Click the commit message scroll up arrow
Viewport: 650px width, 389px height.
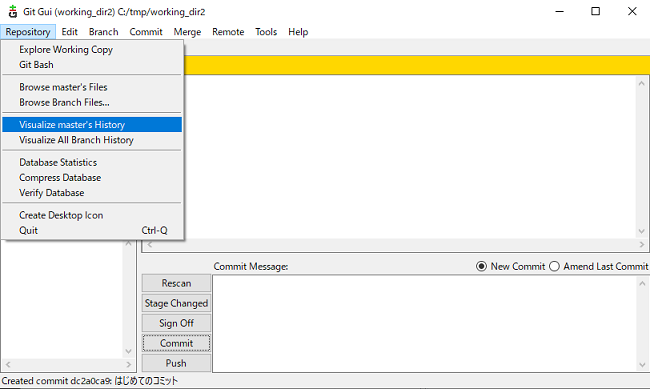642,283
